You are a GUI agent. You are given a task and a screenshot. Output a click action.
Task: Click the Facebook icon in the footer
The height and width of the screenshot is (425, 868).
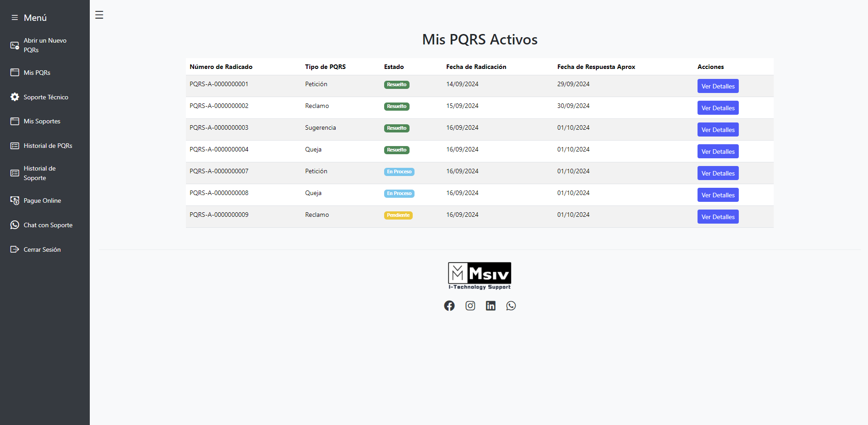point(449,306)
